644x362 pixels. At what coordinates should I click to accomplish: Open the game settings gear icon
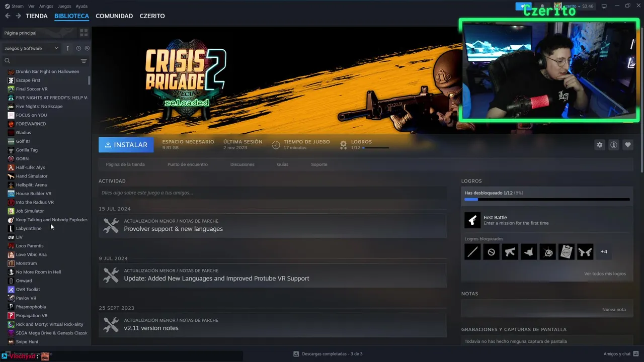pos(599,145)
